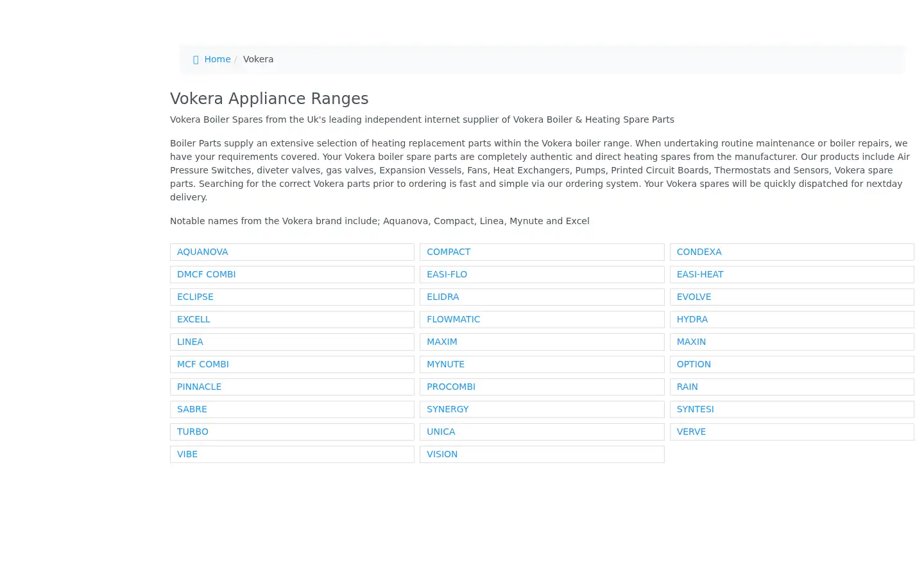This screenshot has height=578, width=924.
Task: Click the VIBE range link
Action: [x=292, y=454]
